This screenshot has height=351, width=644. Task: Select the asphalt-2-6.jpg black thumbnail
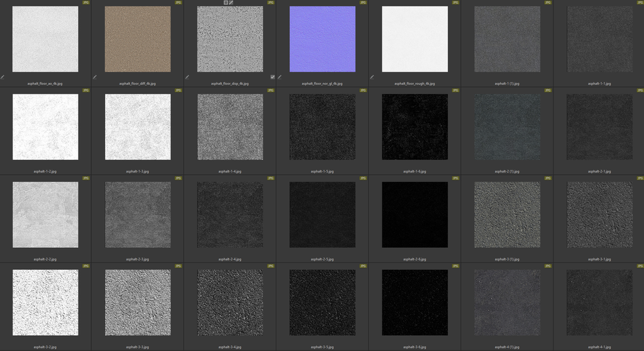(x=415, y=214)
